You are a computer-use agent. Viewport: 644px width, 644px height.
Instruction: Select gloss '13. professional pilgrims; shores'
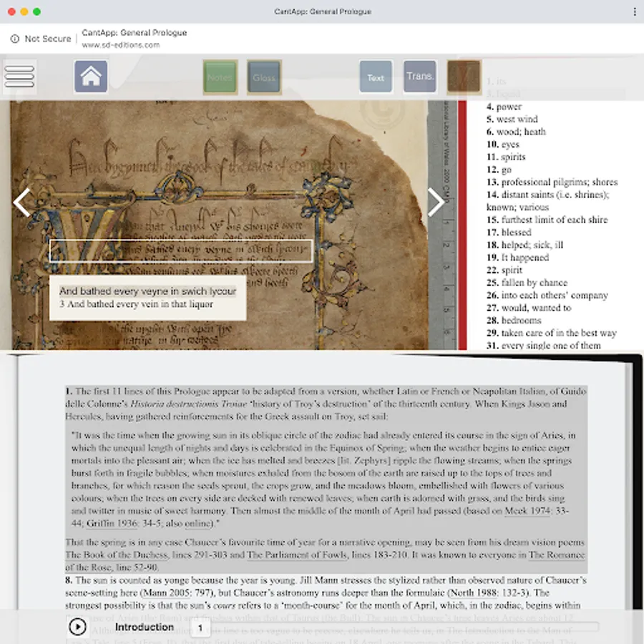(552, 182)
